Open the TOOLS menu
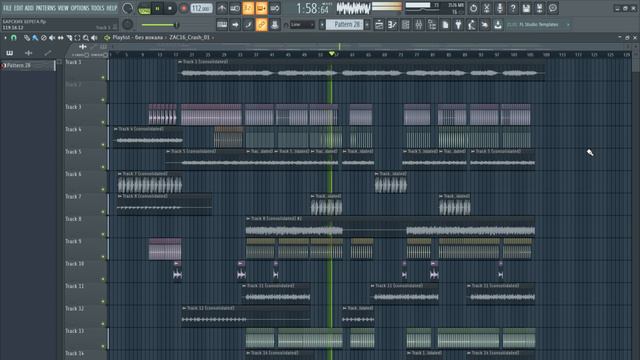Image resolution: width=640 pixels, height=360 pixels. tap(98, 8)
